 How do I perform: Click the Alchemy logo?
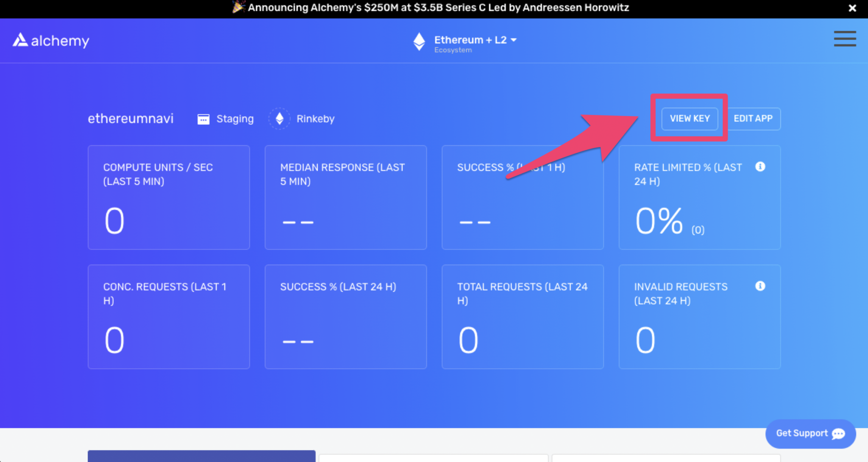point(50,40)
